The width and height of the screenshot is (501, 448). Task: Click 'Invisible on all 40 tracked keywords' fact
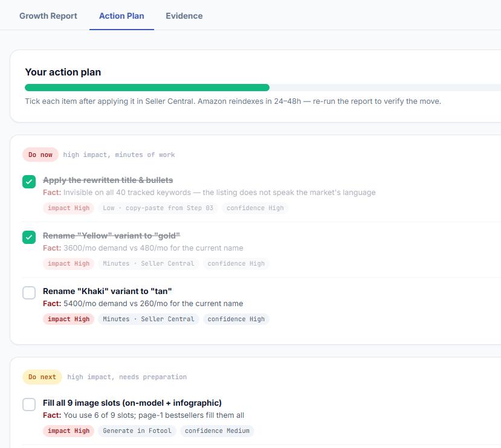(209, 193)
